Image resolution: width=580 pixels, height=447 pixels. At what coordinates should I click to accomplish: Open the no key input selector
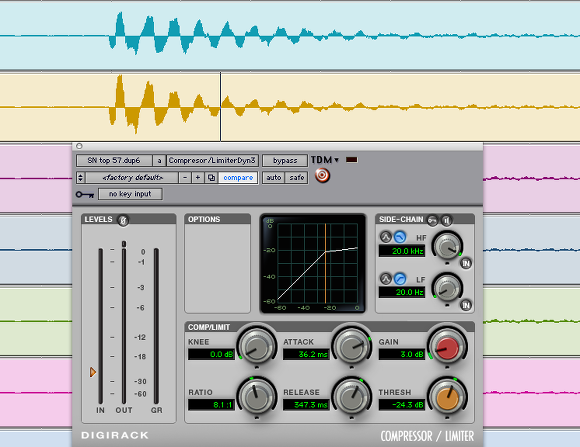(130, 194)
